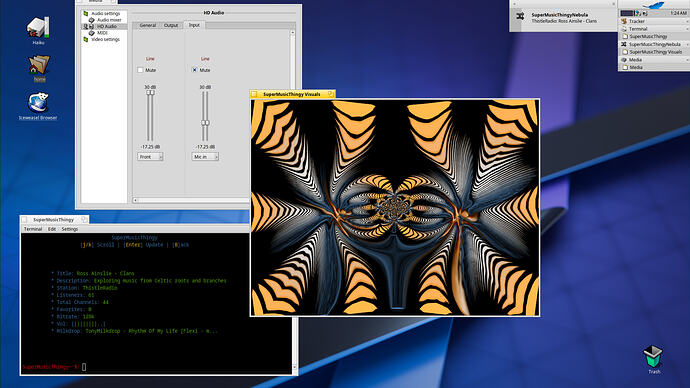This screenshot has width=690, height=388.
Task: Click the SuperMusicThingy terminal title tab
Action: click(54, 220)
